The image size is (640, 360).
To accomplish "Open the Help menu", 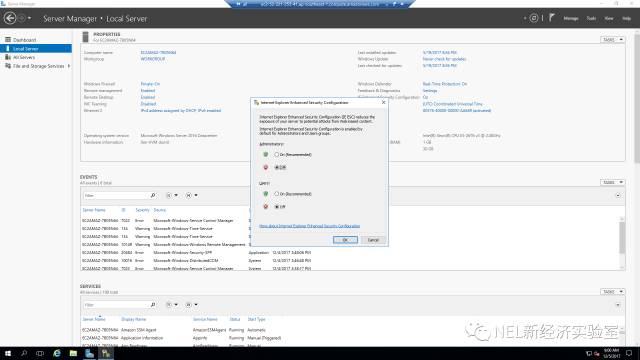I will (x=626, y=18).
